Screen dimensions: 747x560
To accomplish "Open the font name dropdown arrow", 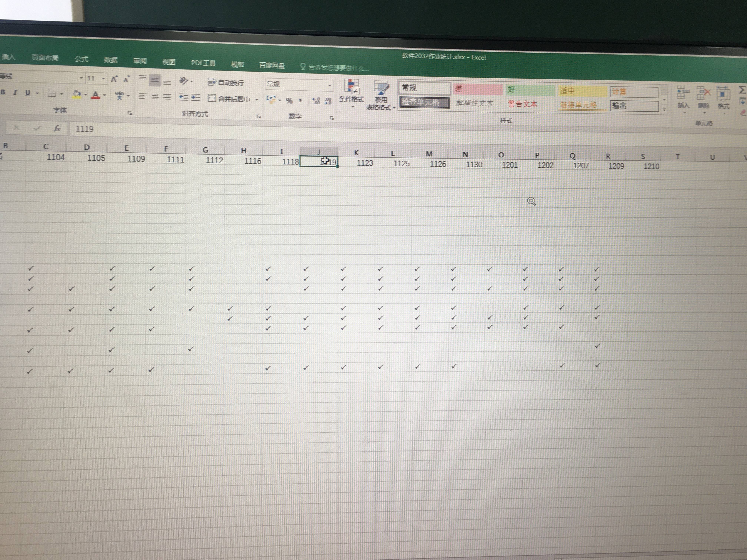I will pyautogui.click(x=81, y=78).
